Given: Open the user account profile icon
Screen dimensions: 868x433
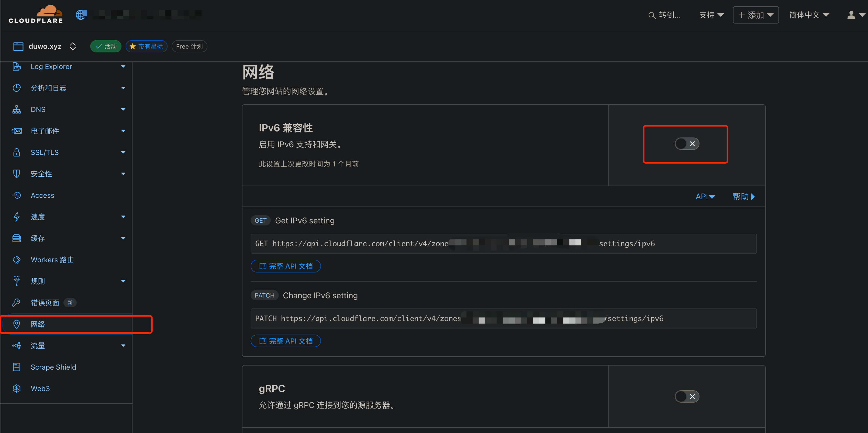Looking at the screenshot, I should [x=851, y=15].
